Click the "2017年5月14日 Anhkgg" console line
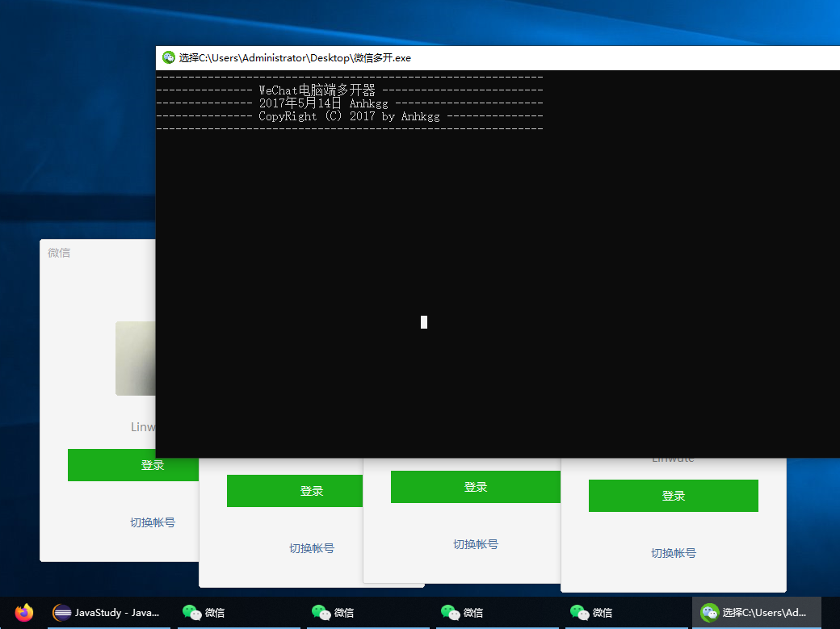Image resolution: width=840 pixels, height=629 pixels. [x=323, y=103]
